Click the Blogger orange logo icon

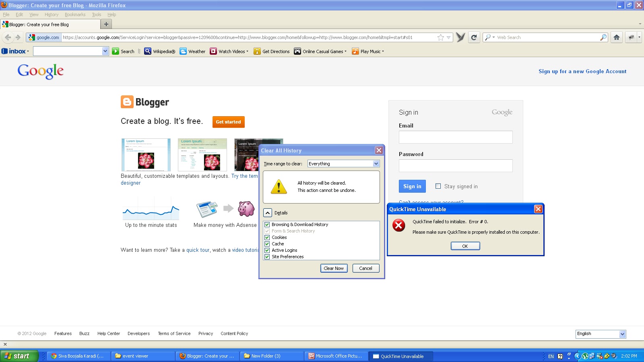click(x=127, y=102)
